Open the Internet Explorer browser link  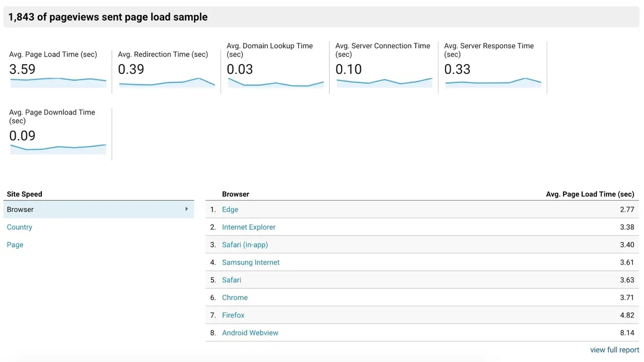[x=248, y=227]
